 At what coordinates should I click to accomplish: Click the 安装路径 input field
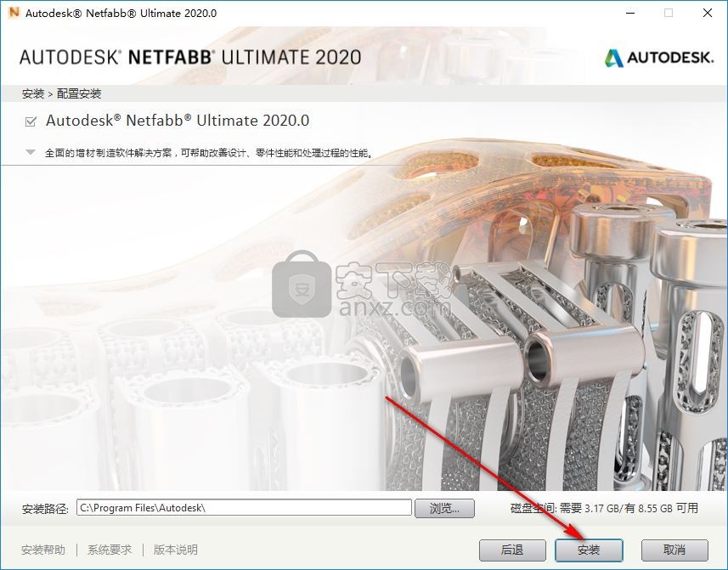(x=244, y=507)
